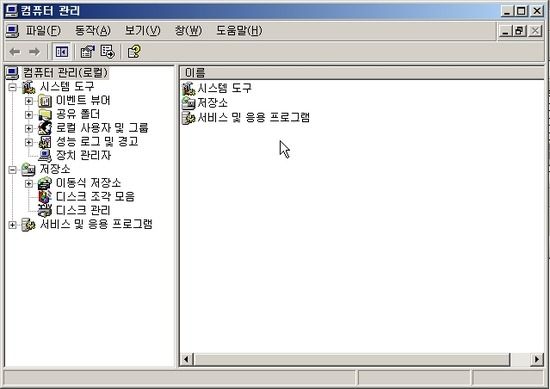Open the 도움말(H) menu
This screenshot has height=389, width=550.
pyautogui.click(x=239, y=31)
